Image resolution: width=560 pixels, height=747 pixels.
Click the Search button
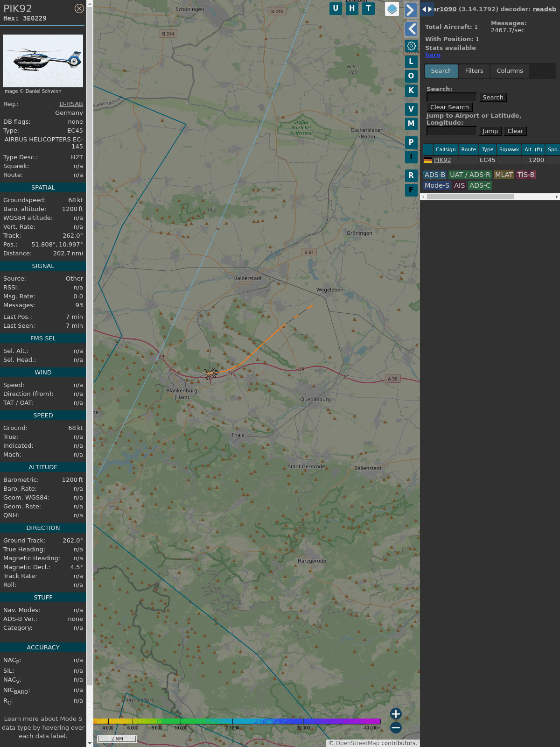click(x=493, y=98)
